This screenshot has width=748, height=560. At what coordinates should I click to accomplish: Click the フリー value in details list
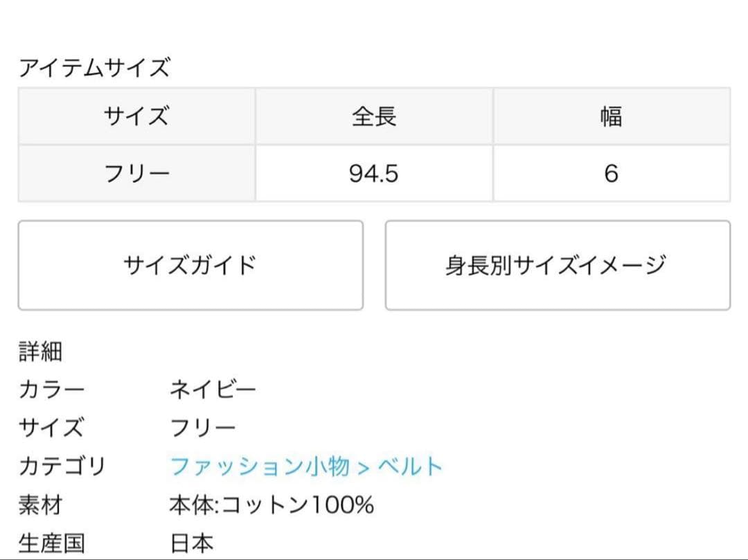pos(202,428)
